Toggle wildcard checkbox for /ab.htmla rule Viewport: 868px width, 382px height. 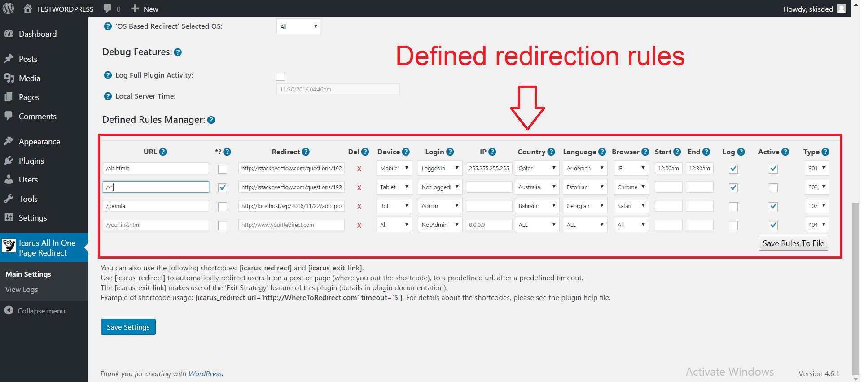tap(222, 169)
